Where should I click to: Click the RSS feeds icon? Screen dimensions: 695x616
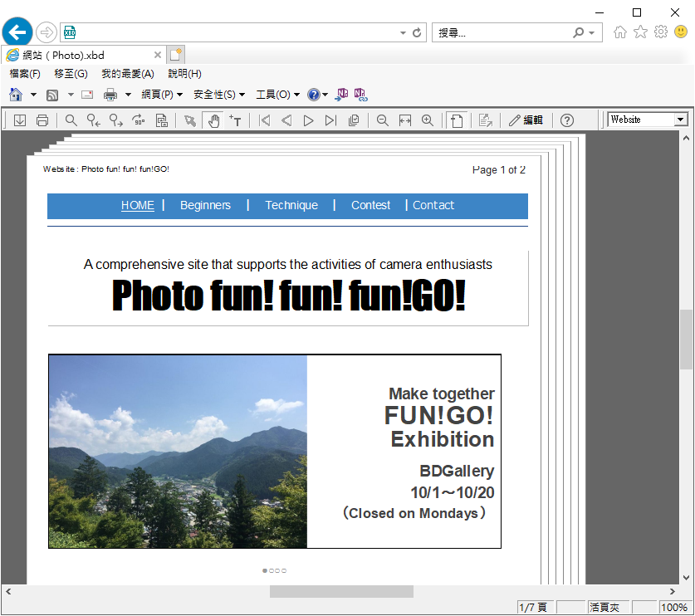52,95
